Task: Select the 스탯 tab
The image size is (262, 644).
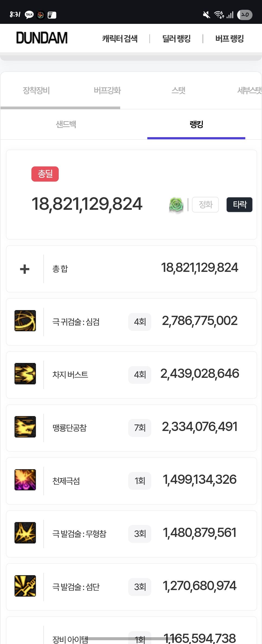Action: click(178, 90)
